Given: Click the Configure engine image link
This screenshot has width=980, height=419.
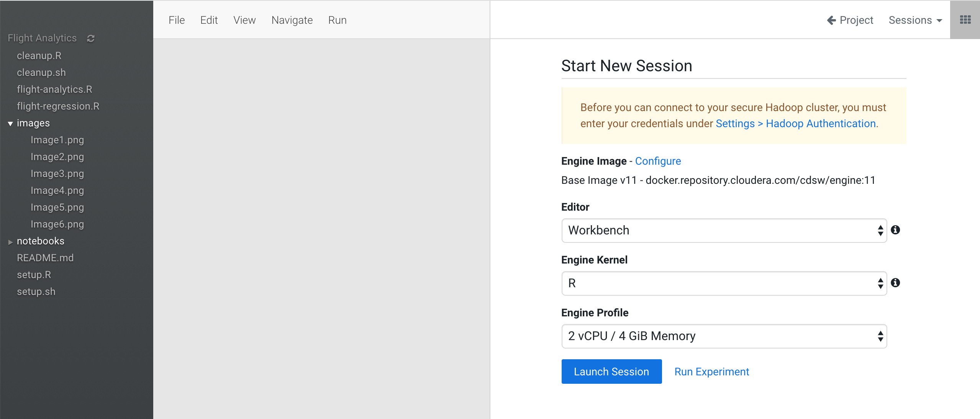Looking at the screenshot, I should pyautogui.click(x=658, y=161).
